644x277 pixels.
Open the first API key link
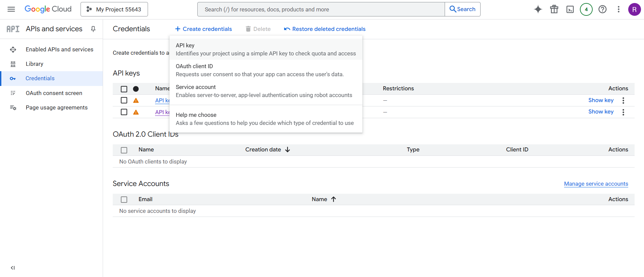(162, 100)
